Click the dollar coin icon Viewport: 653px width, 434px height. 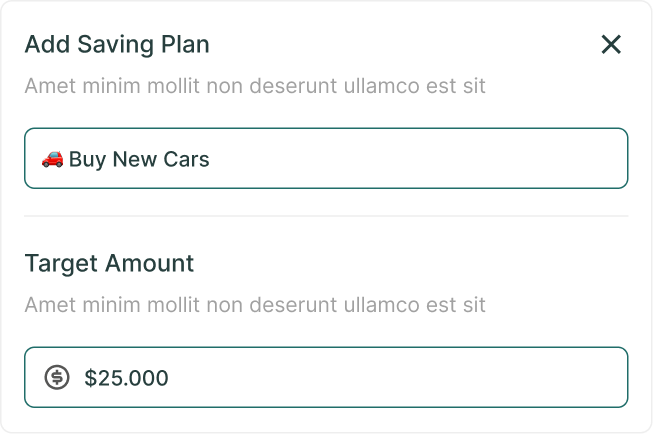(57, 377)
